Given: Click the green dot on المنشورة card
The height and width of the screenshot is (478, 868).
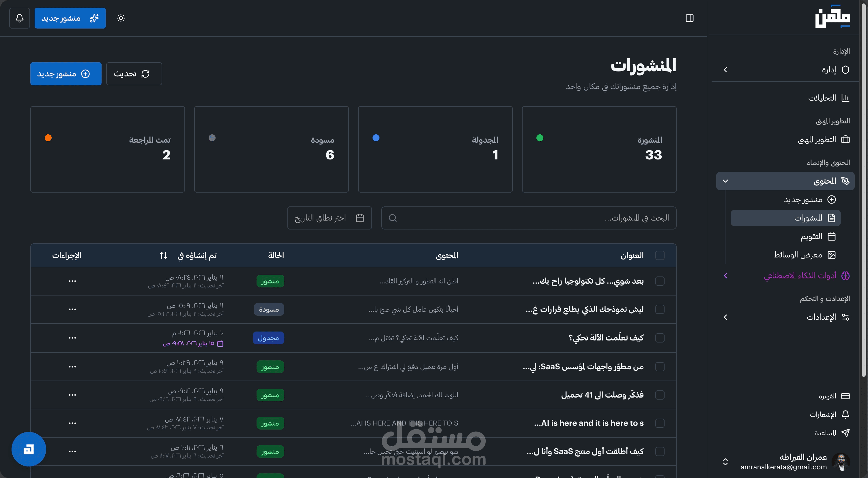Looking at the screenshot, I should coord(540,138).
